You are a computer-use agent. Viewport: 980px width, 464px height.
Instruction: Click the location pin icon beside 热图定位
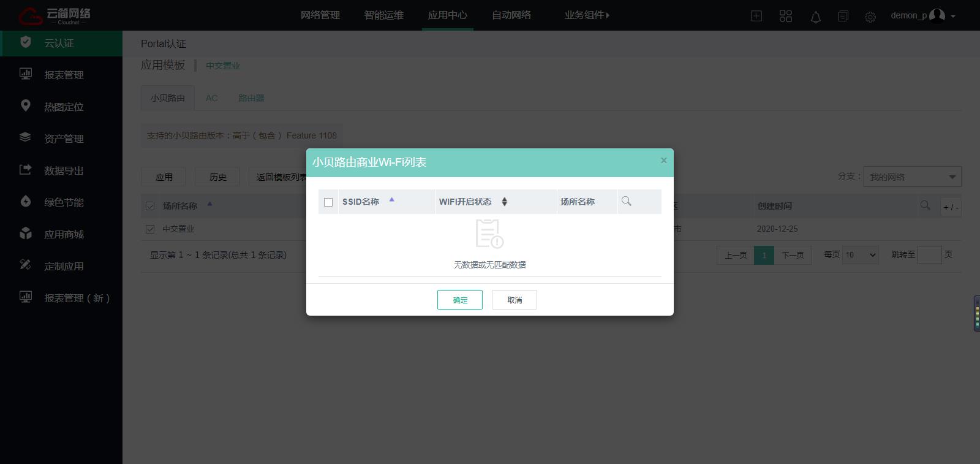tap(25, 105)
